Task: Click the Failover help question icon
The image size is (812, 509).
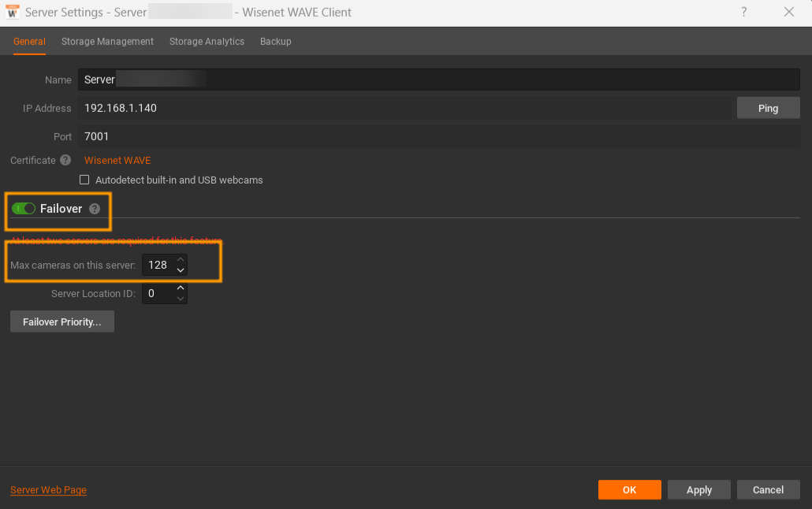Action: [95, 209]
